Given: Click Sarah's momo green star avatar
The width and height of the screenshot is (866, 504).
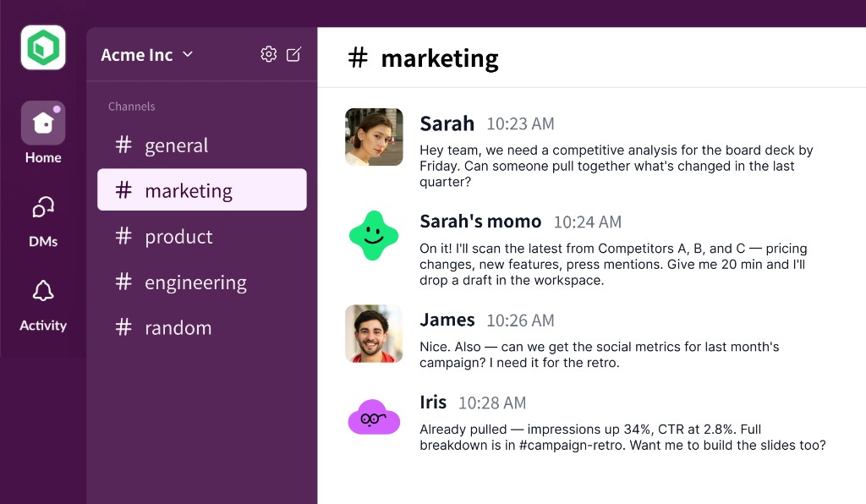Looking at the screenshot, I should pyautogui.click(x=374, y=235).
